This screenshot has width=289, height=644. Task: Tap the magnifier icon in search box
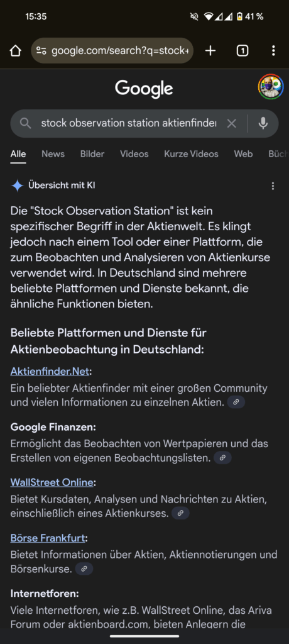(x=26, y=123)
